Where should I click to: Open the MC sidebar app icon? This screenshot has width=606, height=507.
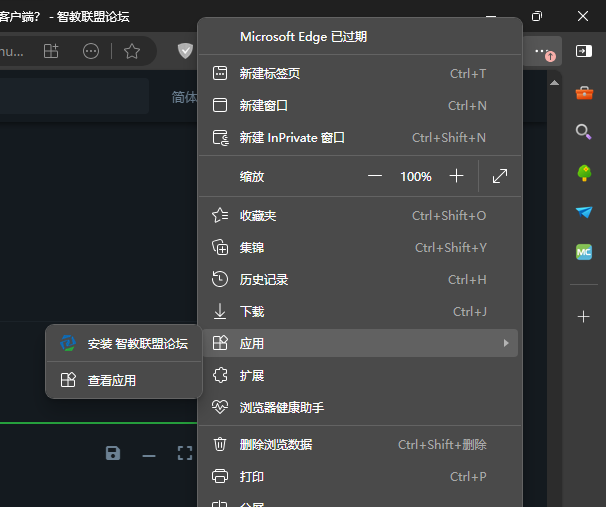click(584, 252)
